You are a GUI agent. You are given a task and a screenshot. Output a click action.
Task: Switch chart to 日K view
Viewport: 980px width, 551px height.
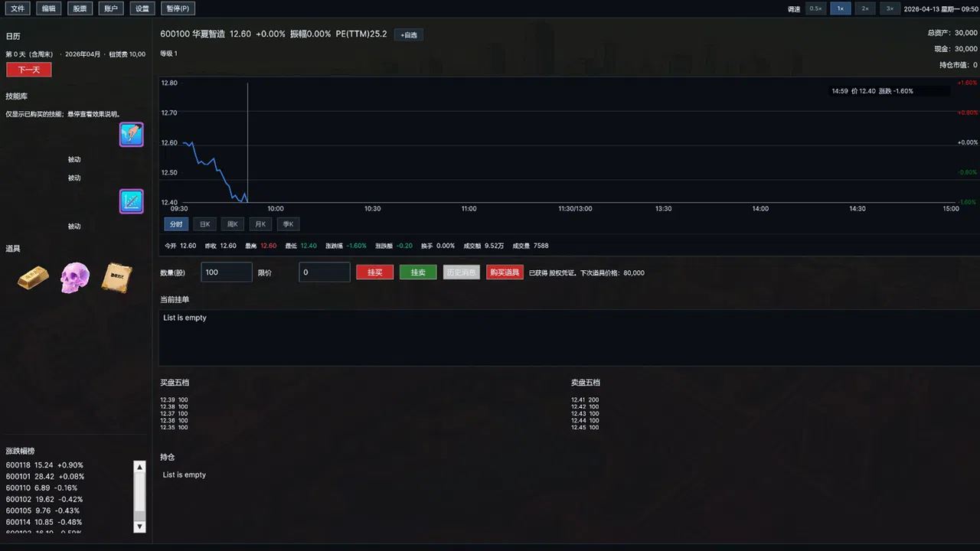point(204,224)
